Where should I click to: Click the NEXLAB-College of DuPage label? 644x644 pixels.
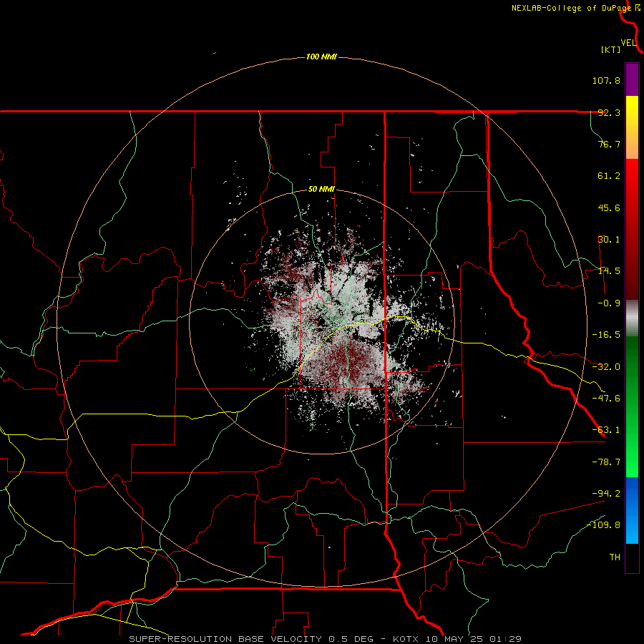(x=571, y=8)
